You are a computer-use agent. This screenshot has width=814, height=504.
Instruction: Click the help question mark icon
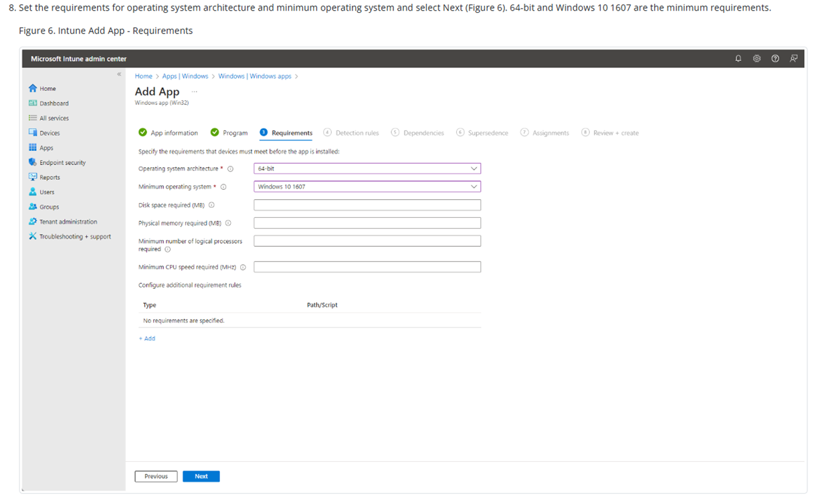click(775, 59)
